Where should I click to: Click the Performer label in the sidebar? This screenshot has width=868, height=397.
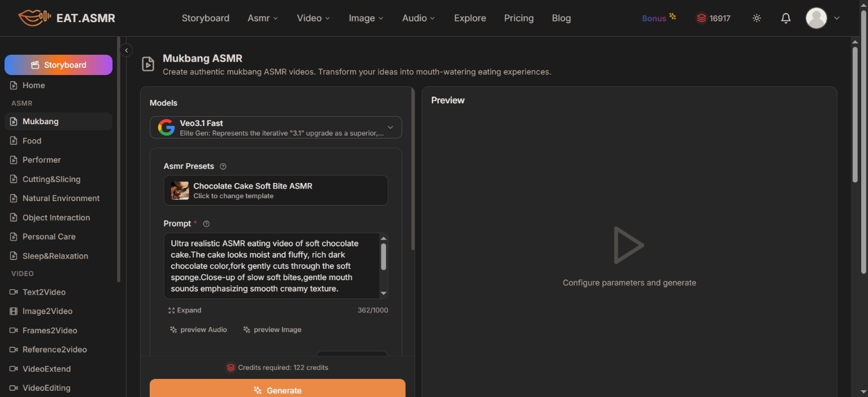pos(42,160)
